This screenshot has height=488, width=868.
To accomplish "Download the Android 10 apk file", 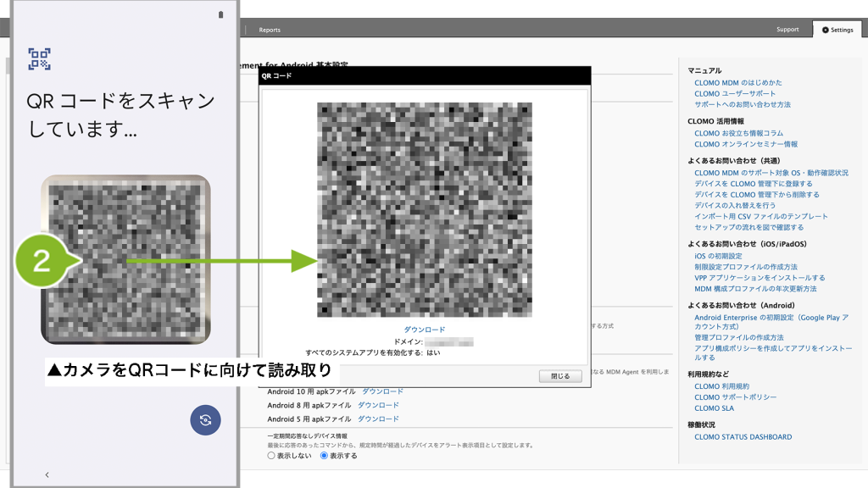I will click(x=382, y=391).
